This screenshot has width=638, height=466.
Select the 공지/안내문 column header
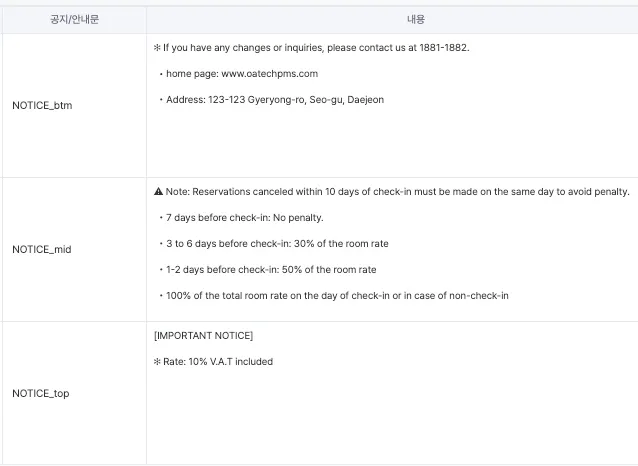point(73,20)
